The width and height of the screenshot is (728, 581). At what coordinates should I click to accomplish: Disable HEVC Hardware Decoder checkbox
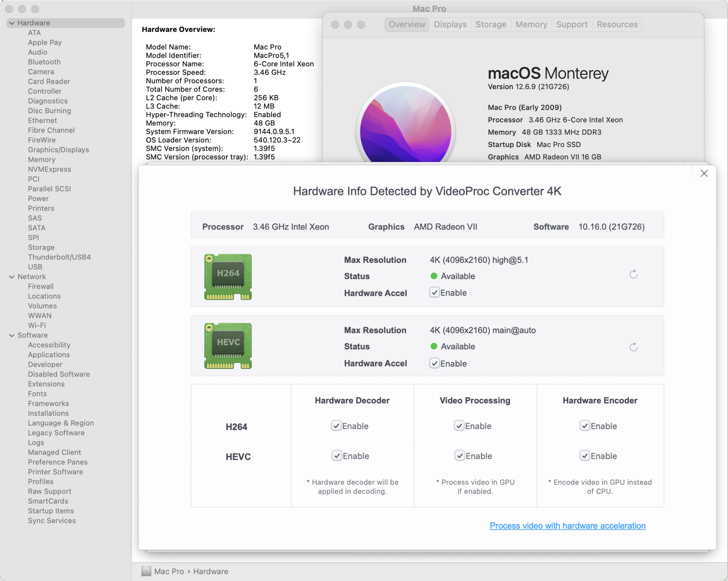pyautogui.click(x=337, y=456)
